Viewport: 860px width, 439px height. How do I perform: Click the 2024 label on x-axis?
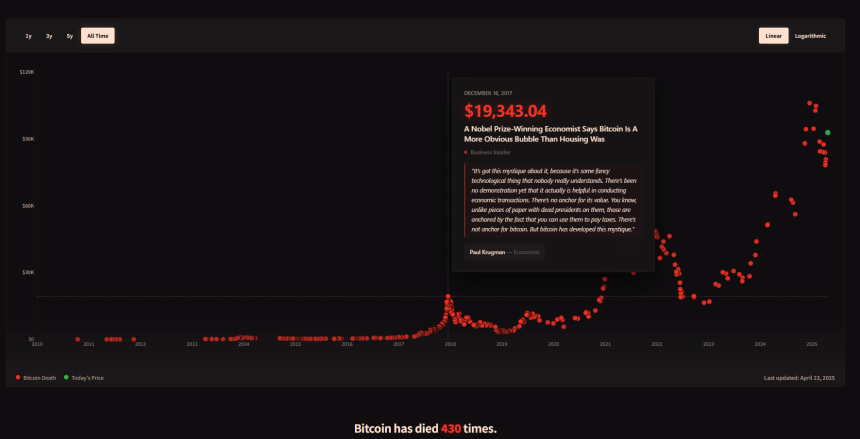760,344
